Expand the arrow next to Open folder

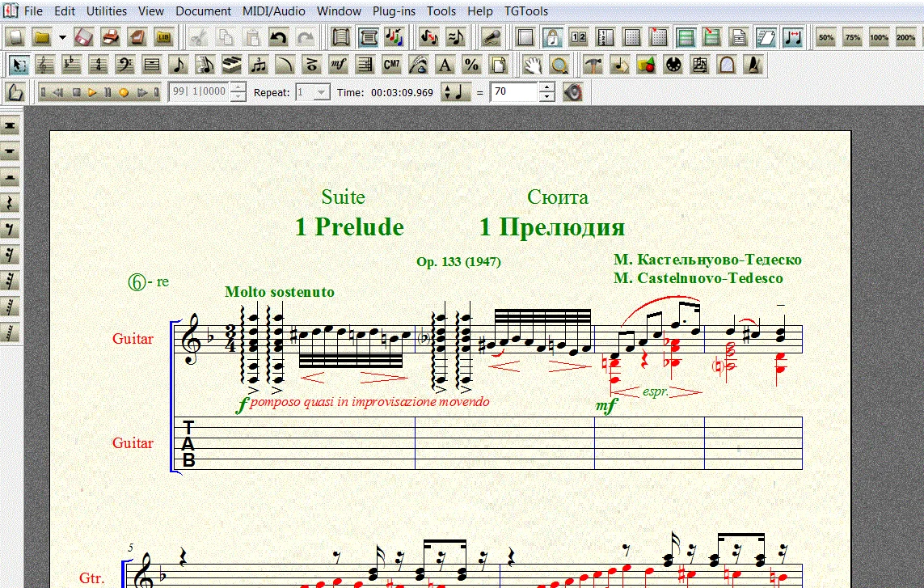[x=62, y=38]
